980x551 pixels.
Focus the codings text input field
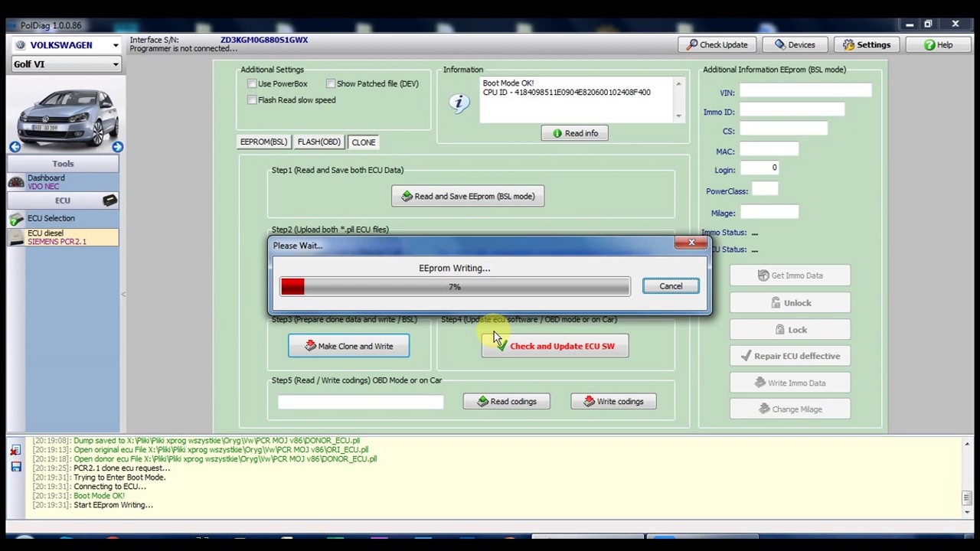tap(361, 402)
